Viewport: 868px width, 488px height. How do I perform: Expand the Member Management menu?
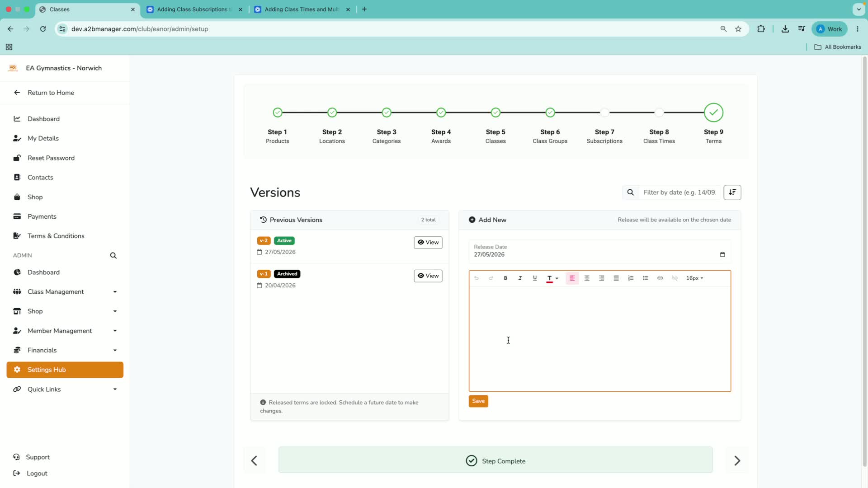(65, 331)
